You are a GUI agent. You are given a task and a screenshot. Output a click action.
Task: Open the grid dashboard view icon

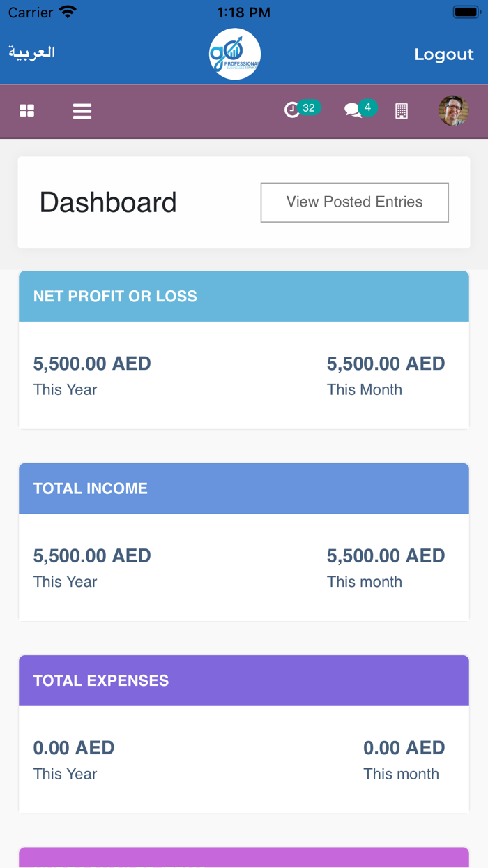click(x=27, y=111)
